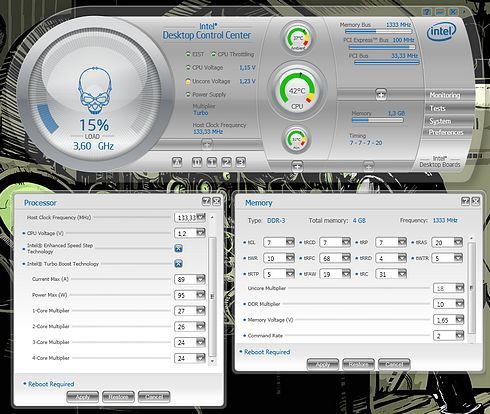The width and height of the screenshot is (490, 414).
Task: Click Restore in the Processor window
Action: coord(118,397)
